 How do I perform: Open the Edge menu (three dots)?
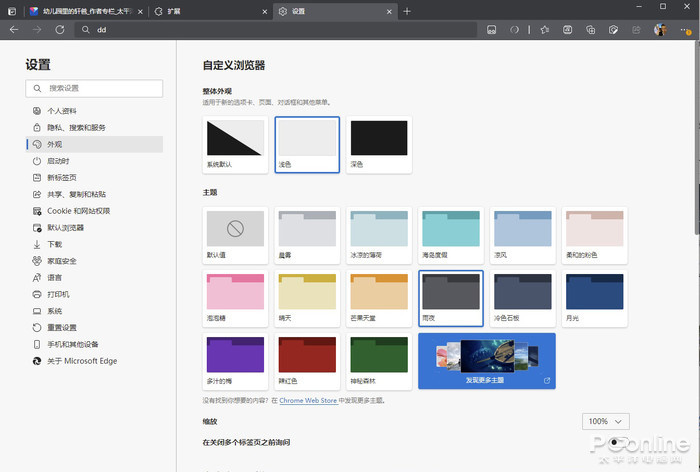[x=684, y=30]
